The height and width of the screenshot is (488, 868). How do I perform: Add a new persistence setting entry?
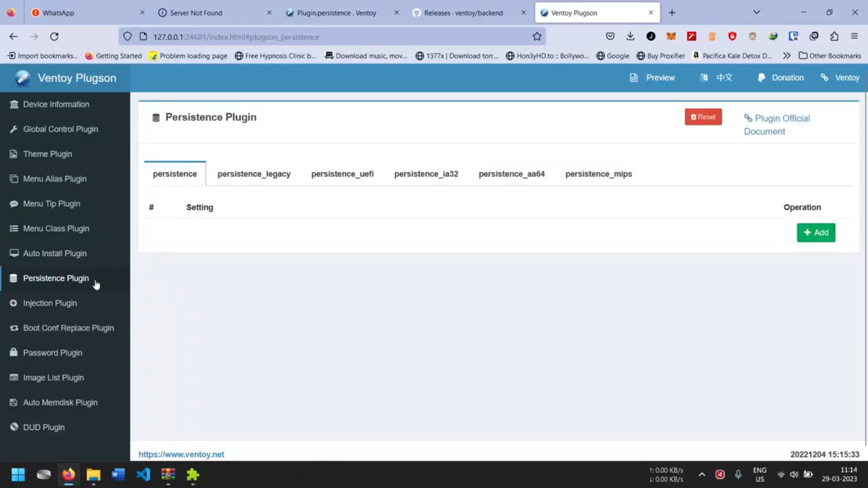[x=816, y=232]
